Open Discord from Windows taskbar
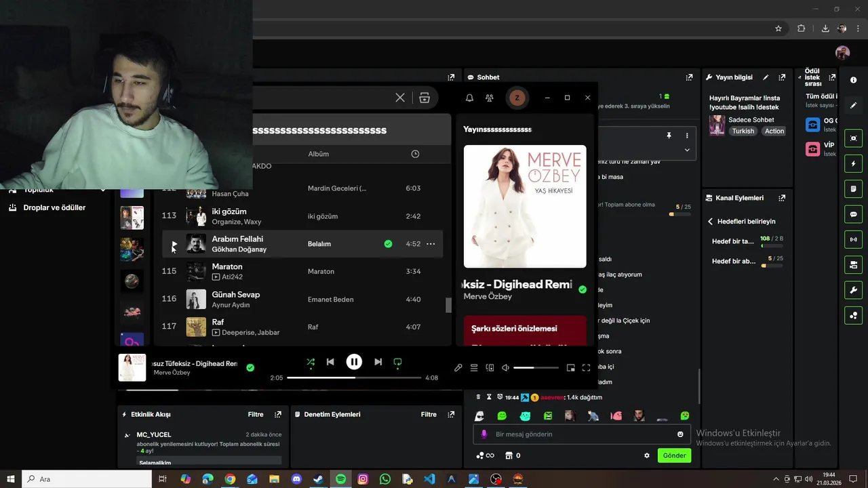 click(x=296, y=479)
